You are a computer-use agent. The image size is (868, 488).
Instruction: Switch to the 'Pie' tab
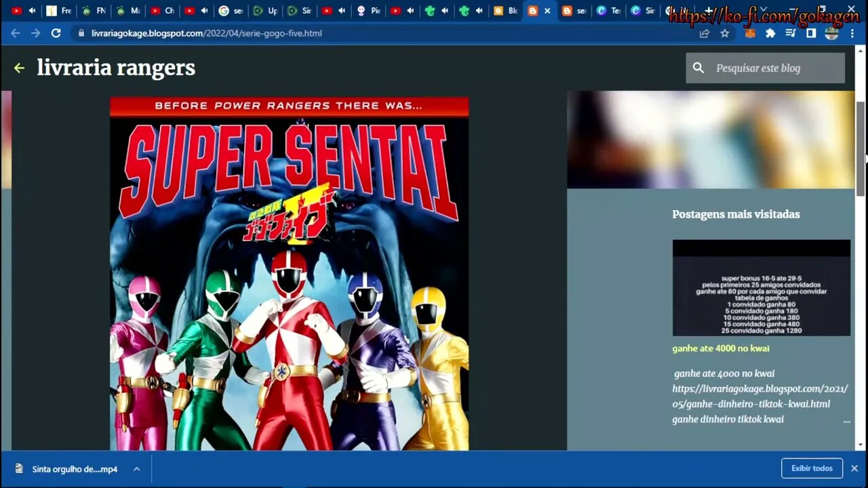(369, 11)
